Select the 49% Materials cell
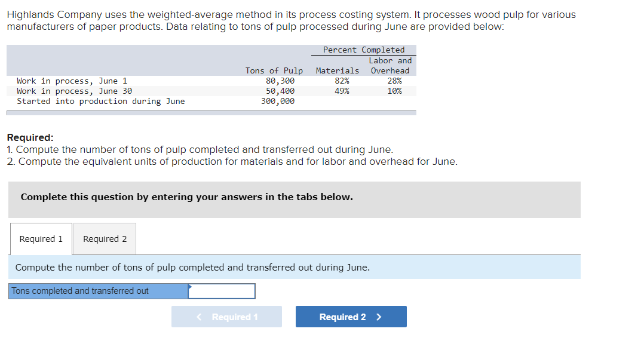The image size is (644, 350). click(x=343, y=91)
